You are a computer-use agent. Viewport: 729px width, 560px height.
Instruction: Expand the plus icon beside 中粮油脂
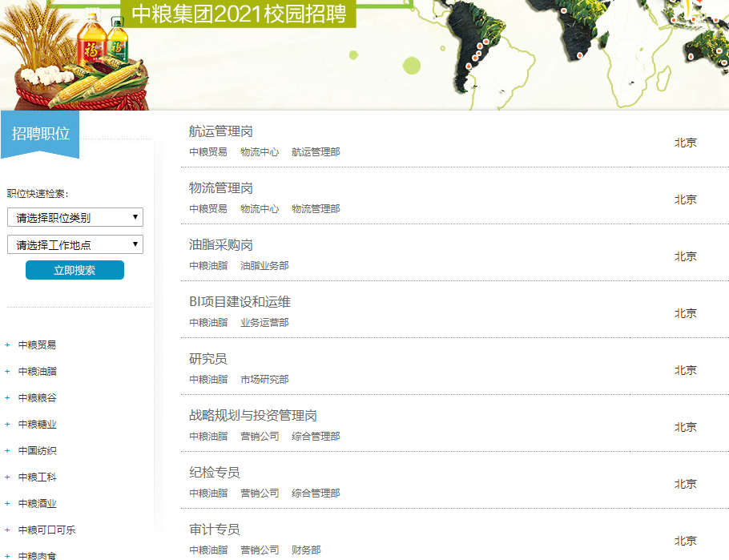click(x=7, y=372)
